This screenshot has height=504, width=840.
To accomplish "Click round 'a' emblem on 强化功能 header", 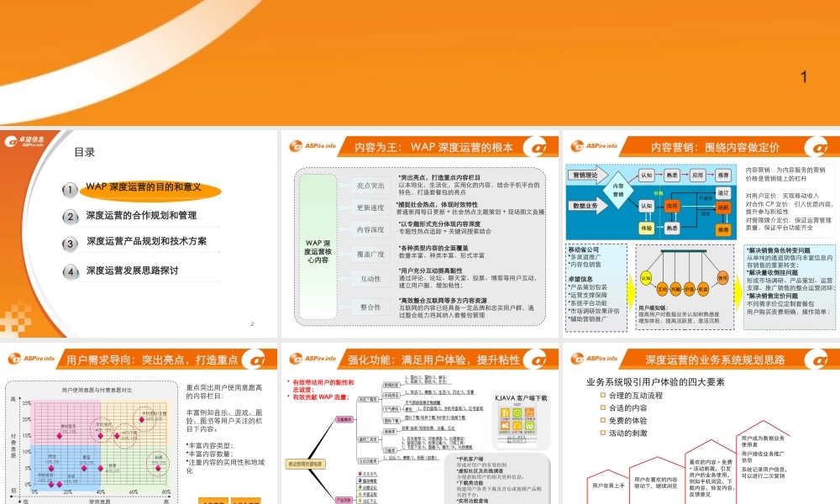I will click(x=534, y=360).
